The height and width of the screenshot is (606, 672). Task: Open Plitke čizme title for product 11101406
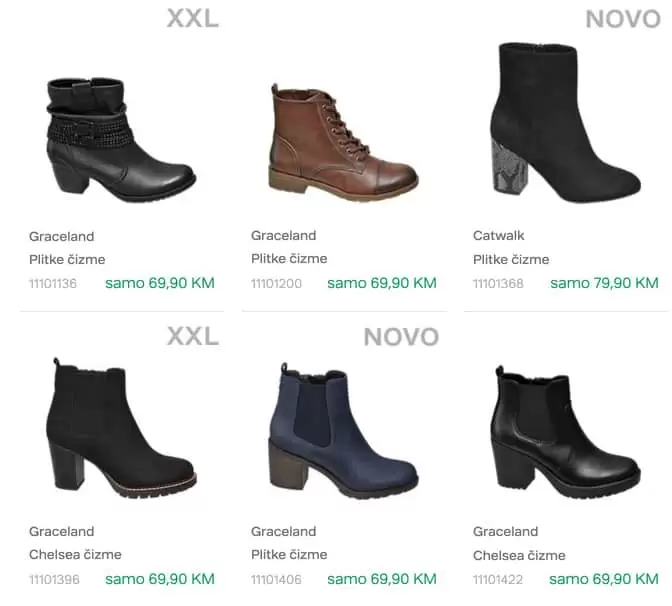pos(289,555)
